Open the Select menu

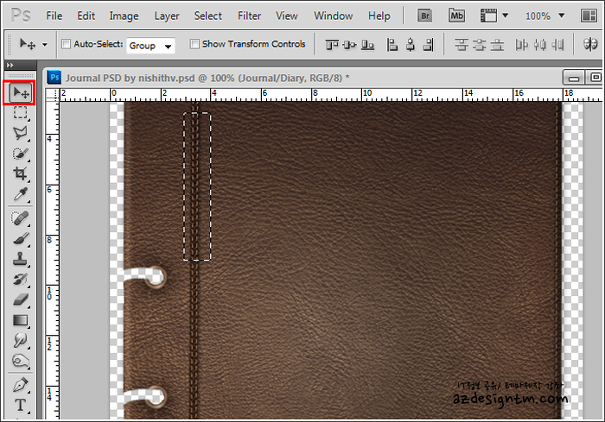coord(208,16)
